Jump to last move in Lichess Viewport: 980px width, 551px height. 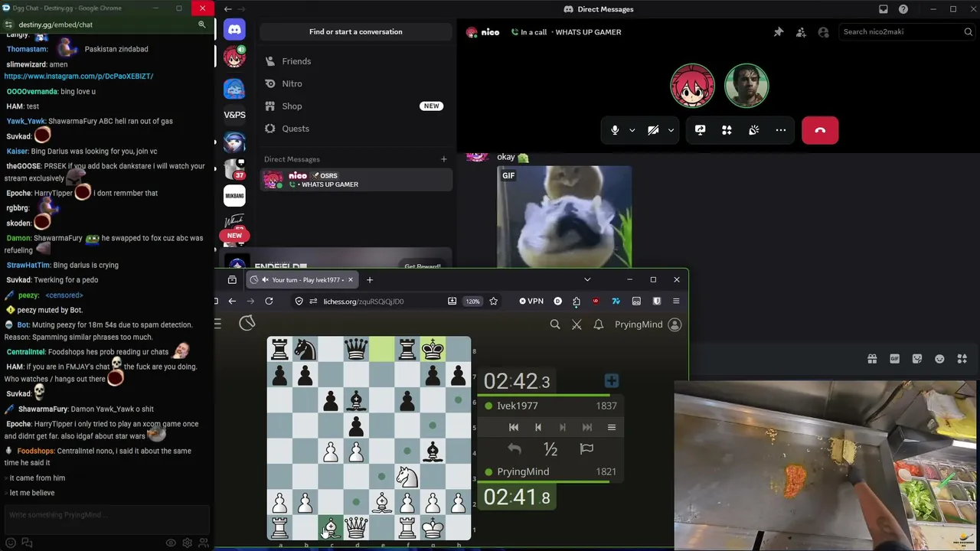587,427
